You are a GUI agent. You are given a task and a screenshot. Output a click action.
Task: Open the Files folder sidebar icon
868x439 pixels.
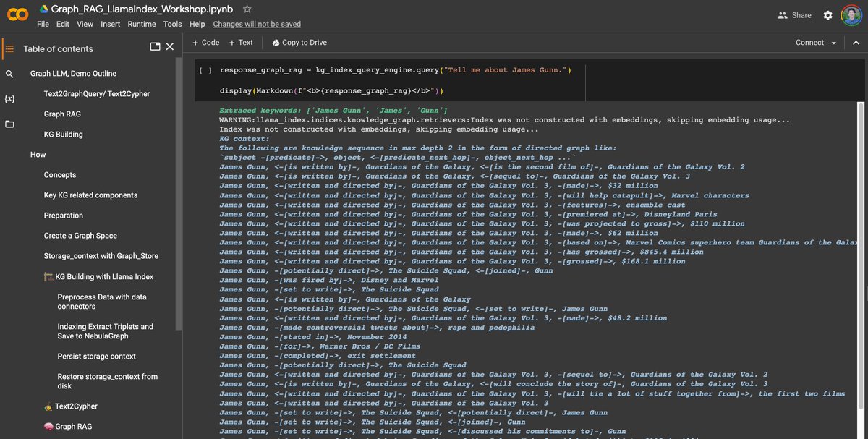click(9, 124)
